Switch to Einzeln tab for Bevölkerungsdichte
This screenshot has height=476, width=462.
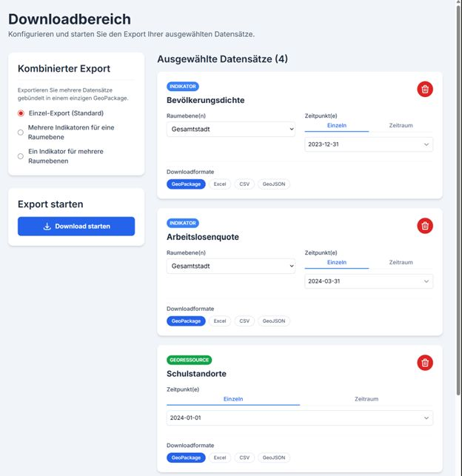pyautogui.click(x=337, y=125)
